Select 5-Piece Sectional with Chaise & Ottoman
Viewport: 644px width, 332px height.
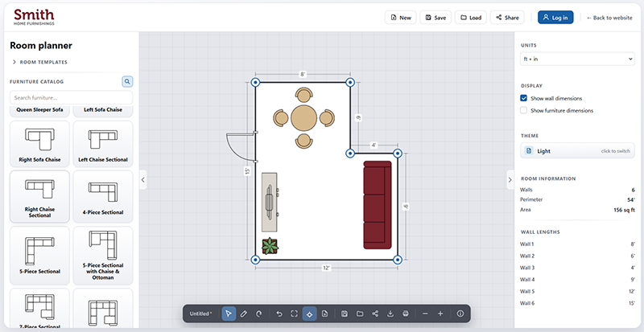103,256
